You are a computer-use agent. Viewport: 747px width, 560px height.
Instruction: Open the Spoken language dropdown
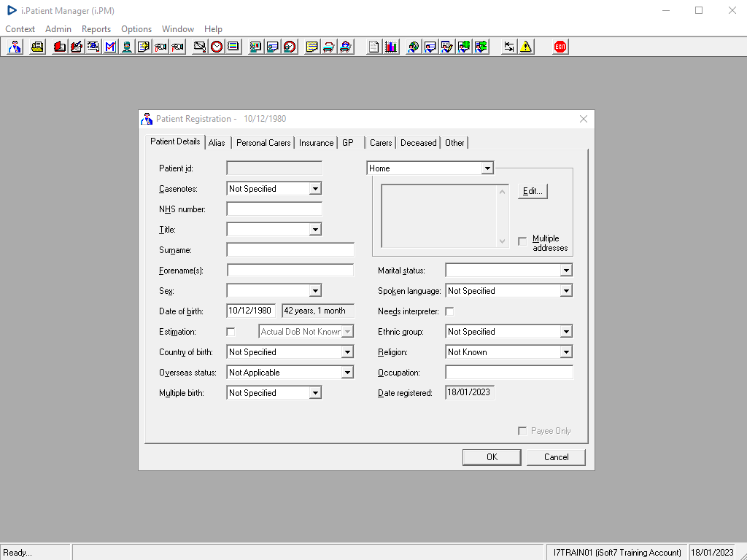click(566, 291)
